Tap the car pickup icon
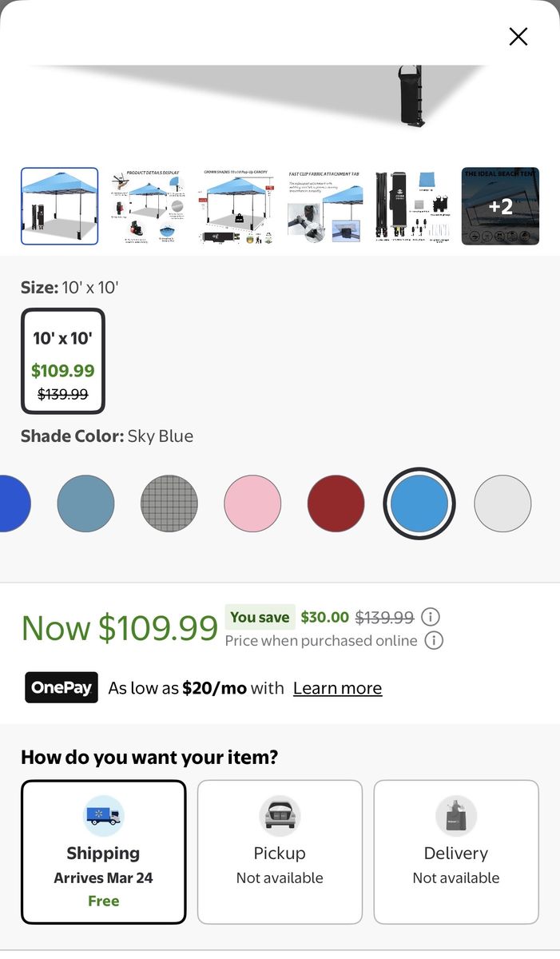560x959 pixels. pos(280,816)
